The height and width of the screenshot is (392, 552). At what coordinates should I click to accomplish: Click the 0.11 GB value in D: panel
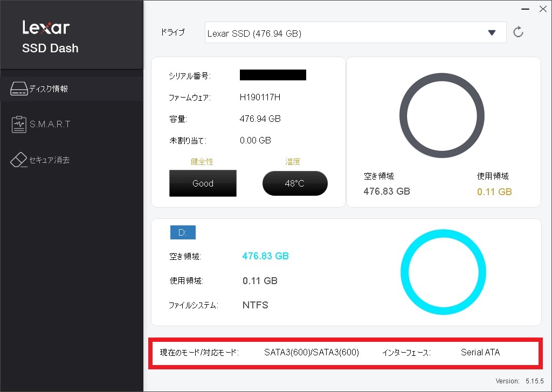tap(260, 281)
